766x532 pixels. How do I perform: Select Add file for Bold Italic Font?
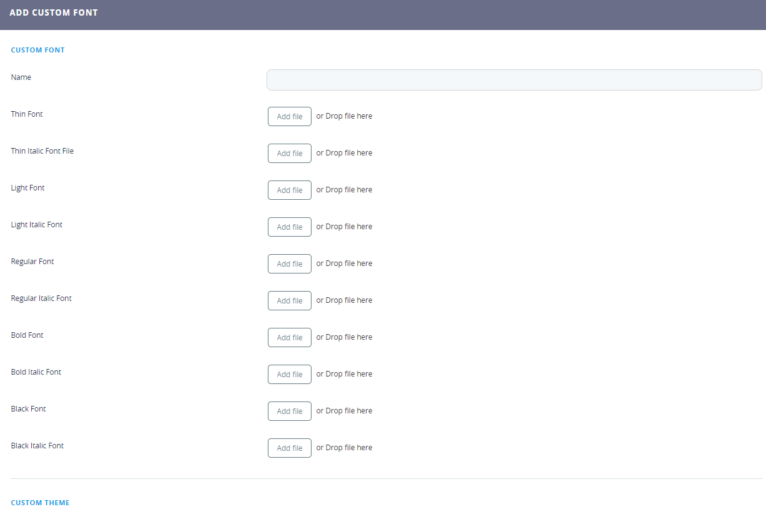(x=289, y=375)
